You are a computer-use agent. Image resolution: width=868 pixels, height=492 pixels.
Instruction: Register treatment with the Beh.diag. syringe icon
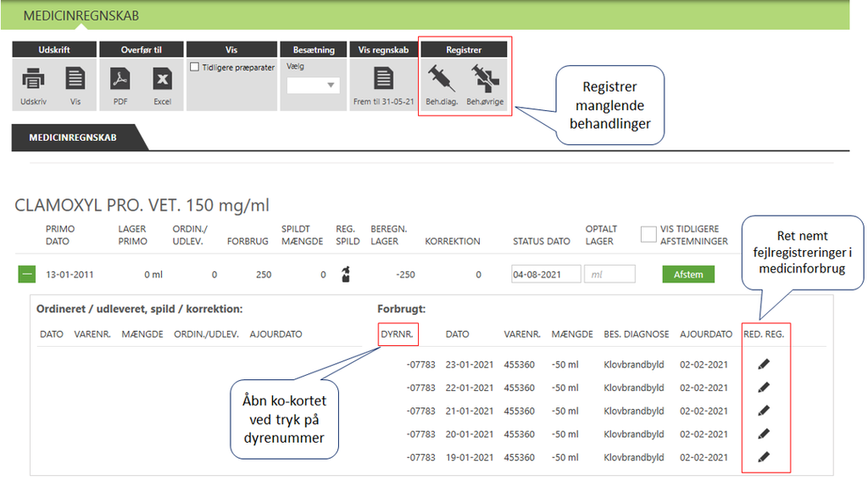coord(442,79)
